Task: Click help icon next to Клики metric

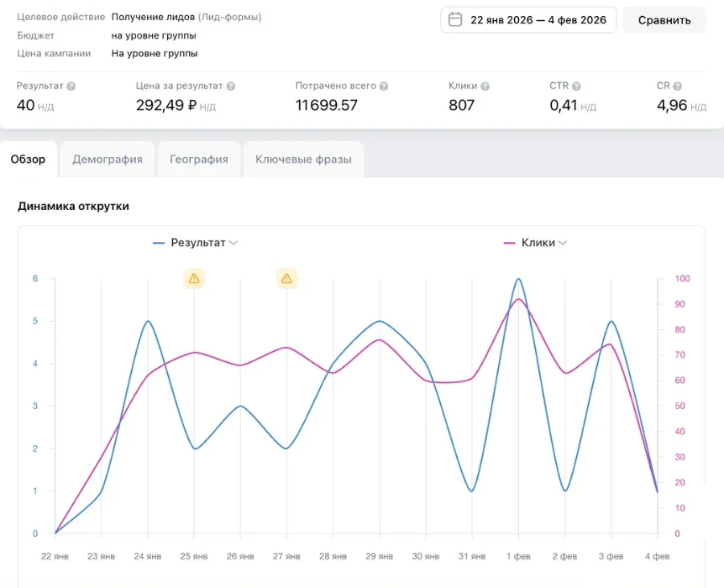Action: pos(485,87)
